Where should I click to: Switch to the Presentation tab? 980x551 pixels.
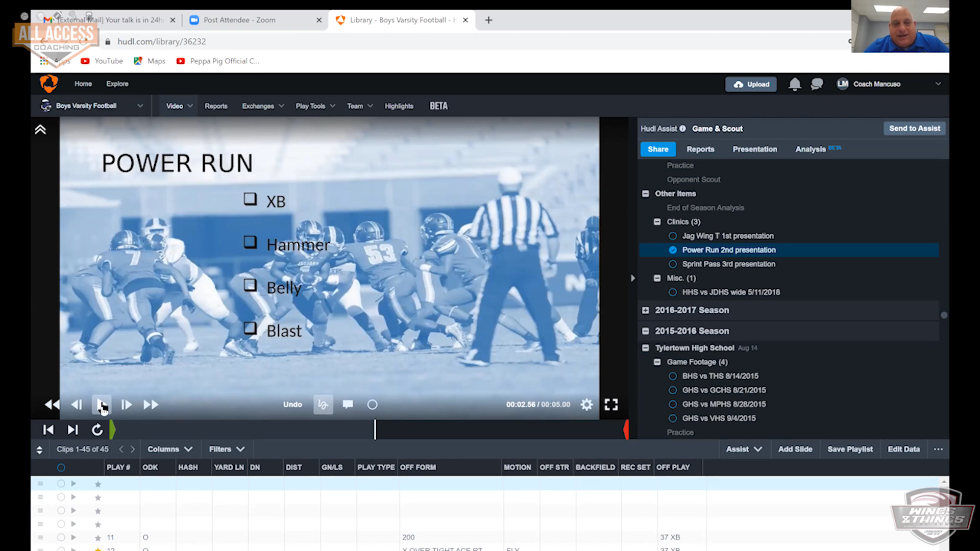pos(754,149)
